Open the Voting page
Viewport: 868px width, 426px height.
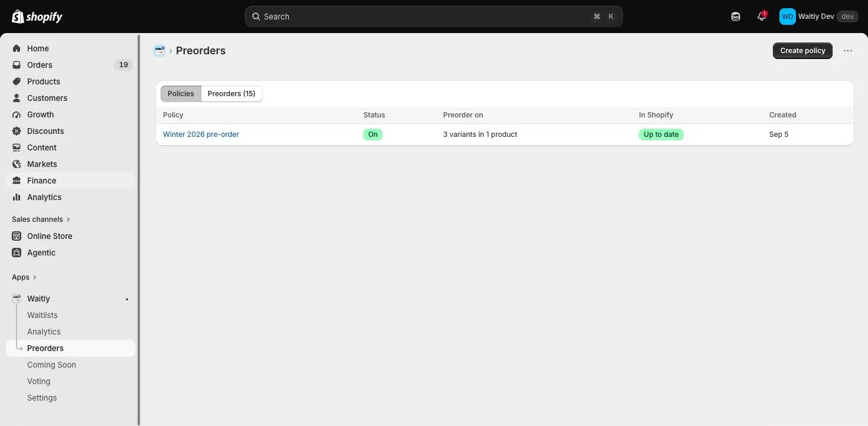[x=39, y=381]
